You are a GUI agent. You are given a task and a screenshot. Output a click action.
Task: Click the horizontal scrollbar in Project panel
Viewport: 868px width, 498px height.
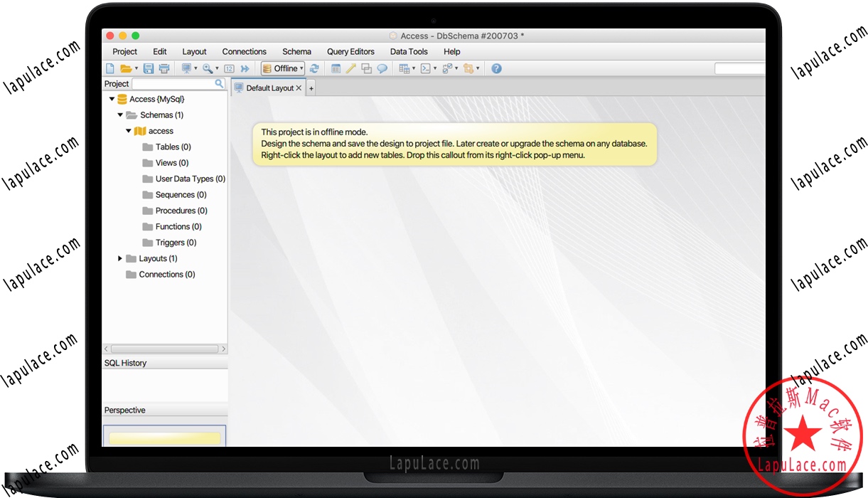(x=164, y=349)
